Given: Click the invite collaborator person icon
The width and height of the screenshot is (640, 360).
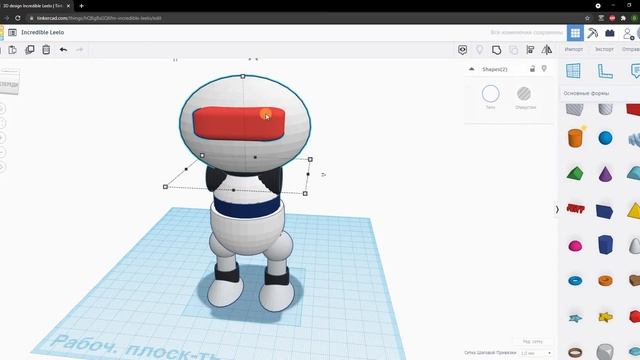Looking at the screenshot, I should (629, 33).
